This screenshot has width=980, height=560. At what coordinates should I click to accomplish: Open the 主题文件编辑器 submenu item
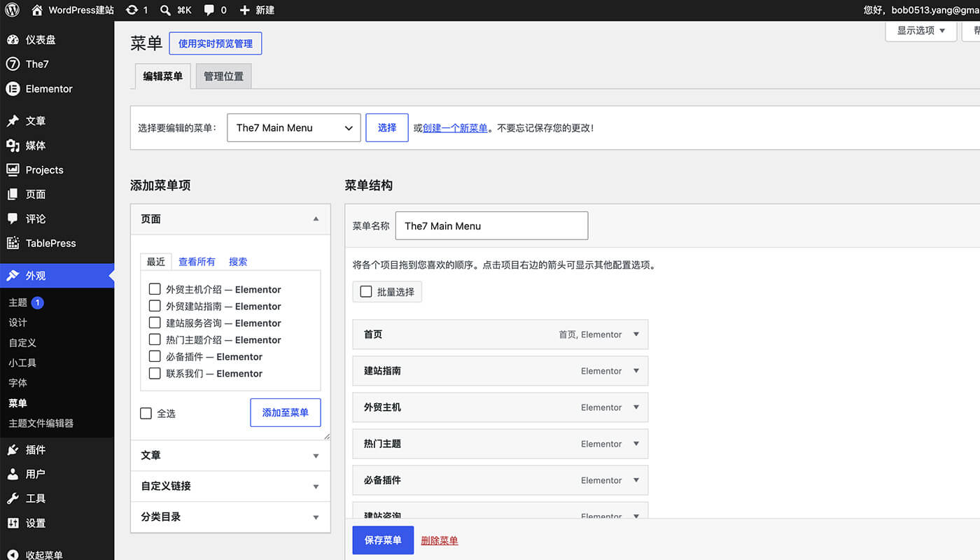click(41, 423)
